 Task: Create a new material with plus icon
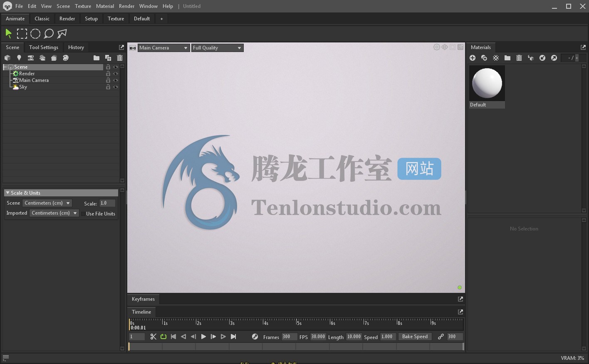click(x=473, y=58)
